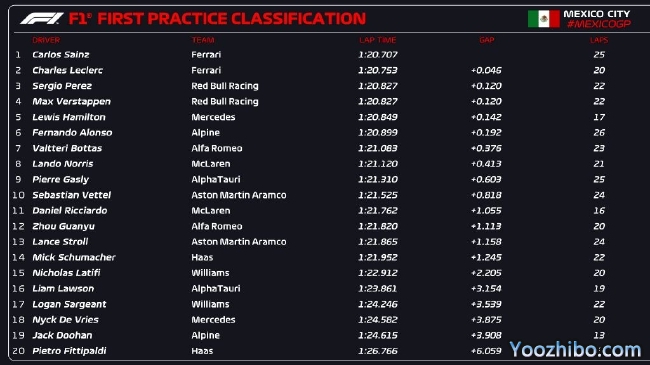The height and width of the screenshot is (365, 650).
Task: Click driver name Carlos Sainz
Action: tap(61, 55)
